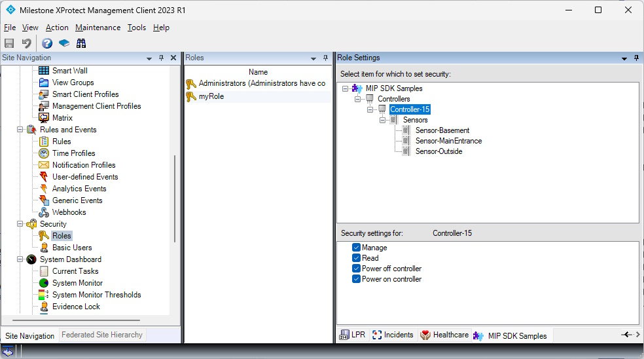
Task: Click the Smart Wall icon
Action: (x=44, y=71)
